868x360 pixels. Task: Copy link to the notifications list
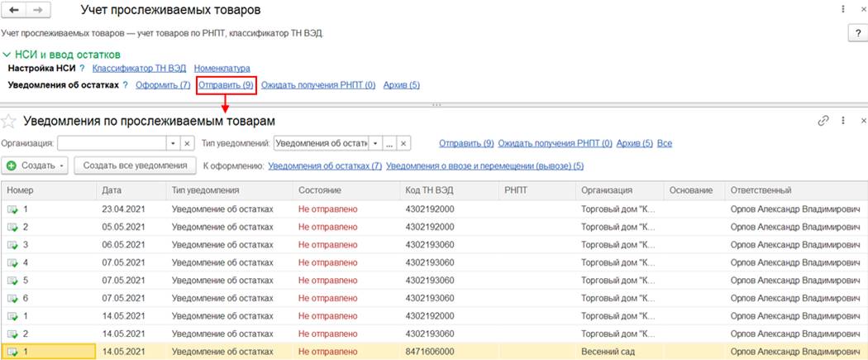(823, 121)
